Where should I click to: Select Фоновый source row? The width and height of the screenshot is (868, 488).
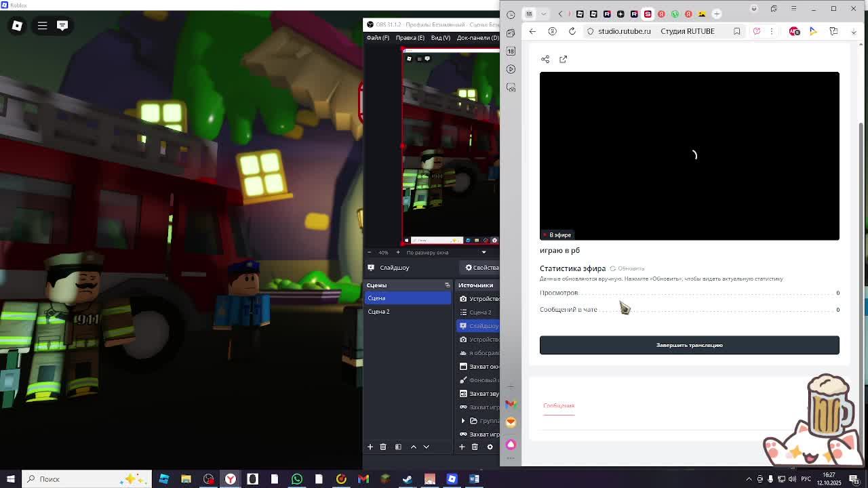[478, 380]
